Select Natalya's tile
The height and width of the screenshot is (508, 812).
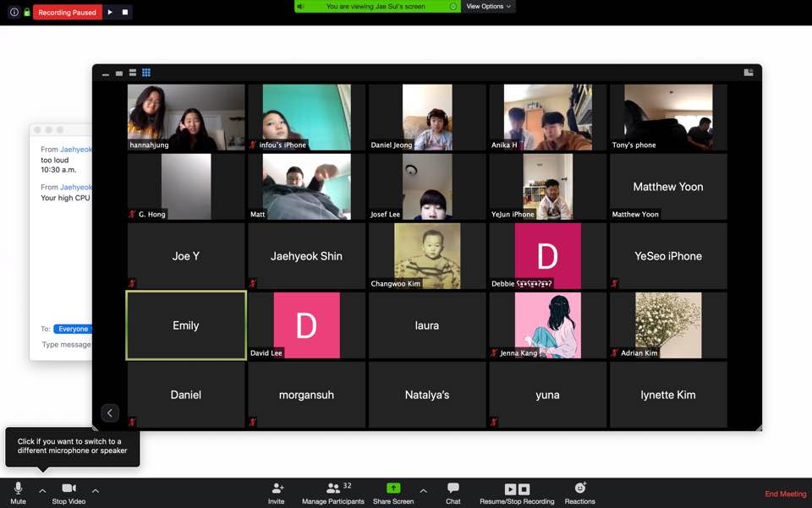[x=427, y=395]
